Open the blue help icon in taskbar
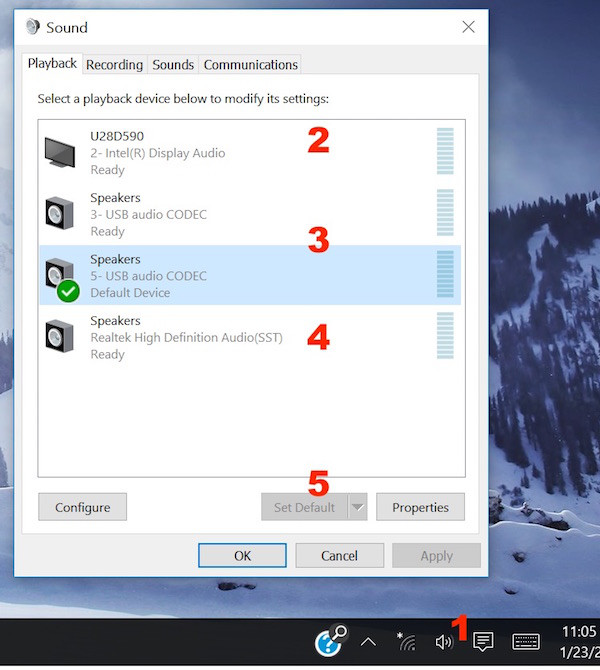600x670 pixels. point(328,642)
